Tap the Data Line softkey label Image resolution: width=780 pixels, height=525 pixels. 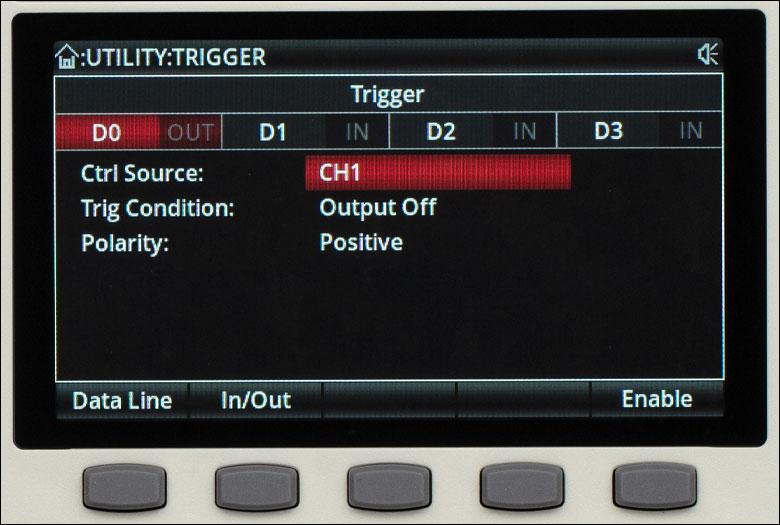click(122, 401)
